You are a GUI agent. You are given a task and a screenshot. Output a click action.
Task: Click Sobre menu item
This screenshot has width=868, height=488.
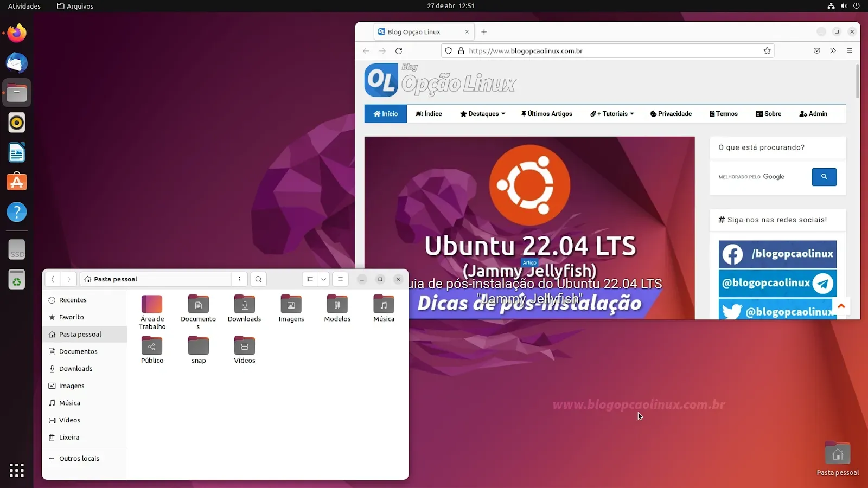pos(768,114)
